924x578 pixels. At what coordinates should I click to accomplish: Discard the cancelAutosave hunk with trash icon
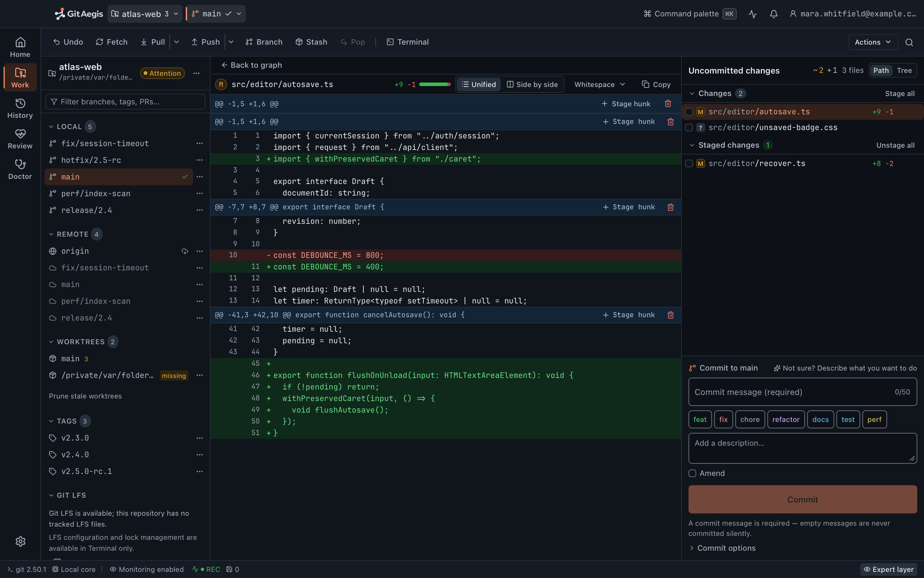pyautogui.click(x=671, y=315)
